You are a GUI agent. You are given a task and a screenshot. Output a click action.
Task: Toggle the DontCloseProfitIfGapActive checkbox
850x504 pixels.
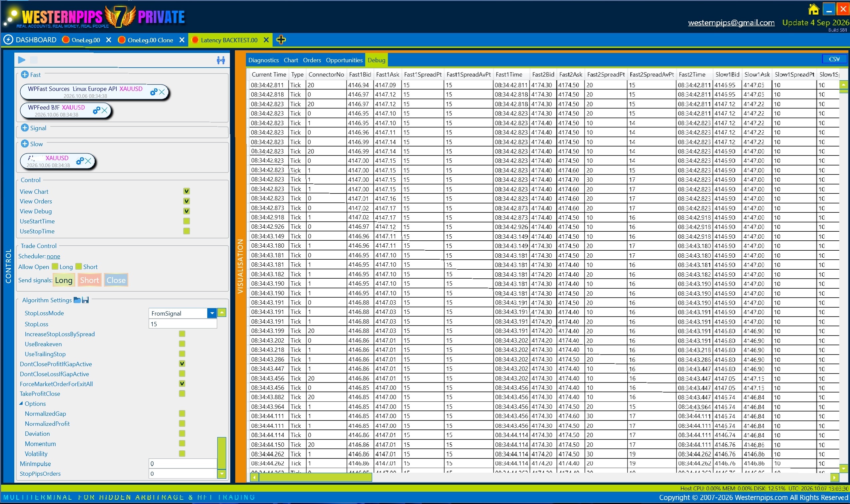(x=182, y=364)
